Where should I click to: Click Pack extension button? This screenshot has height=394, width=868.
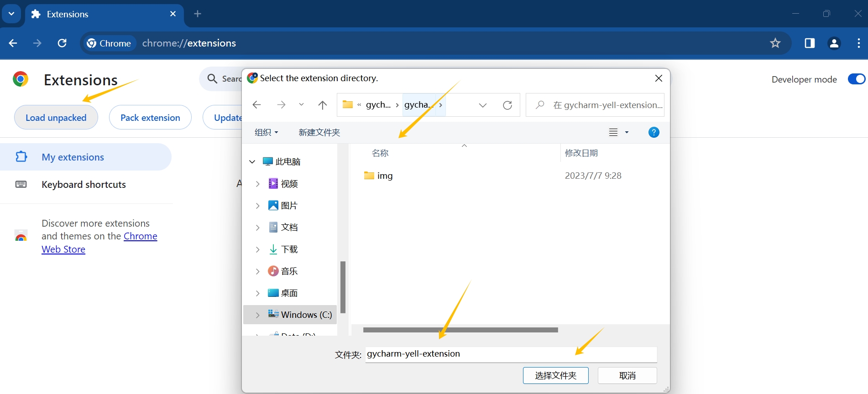pos(150,118)
